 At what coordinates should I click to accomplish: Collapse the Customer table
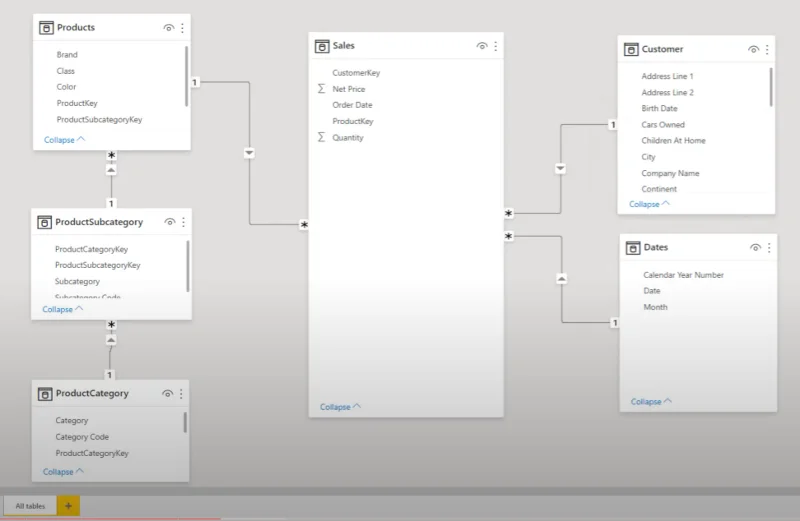pyautogui.click(x=649, y=204)
